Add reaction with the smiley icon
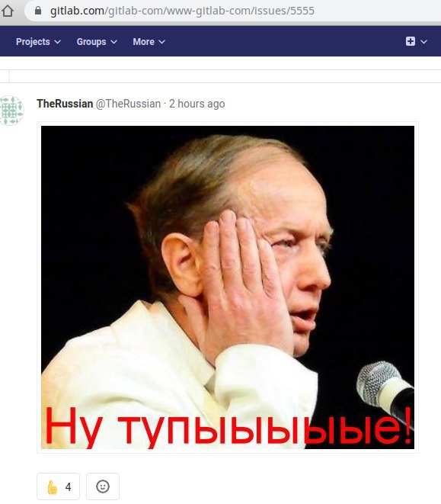 click(x=103, y=486)
